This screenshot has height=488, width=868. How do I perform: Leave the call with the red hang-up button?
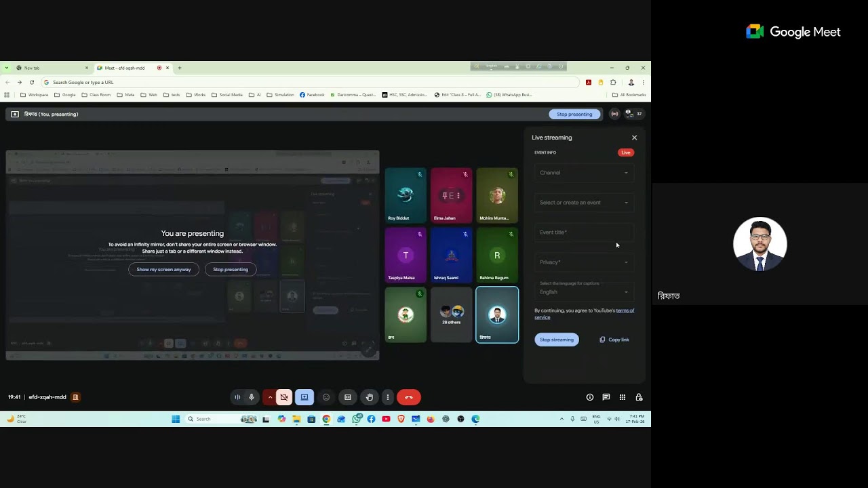408,397
